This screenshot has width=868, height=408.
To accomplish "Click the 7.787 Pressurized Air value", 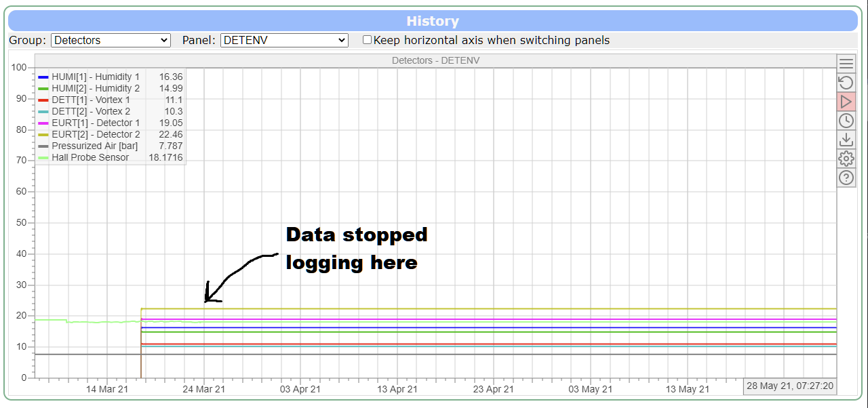I will click(170, 146).
